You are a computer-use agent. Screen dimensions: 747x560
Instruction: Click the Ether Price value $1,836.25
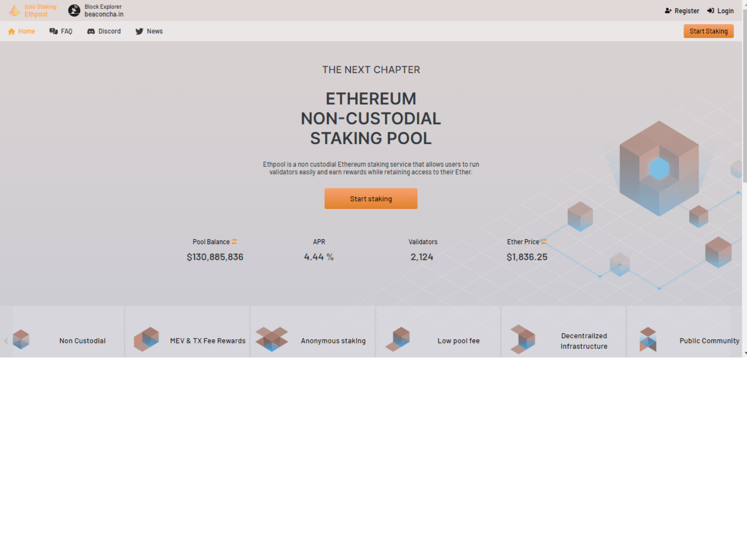pos(527,257)
